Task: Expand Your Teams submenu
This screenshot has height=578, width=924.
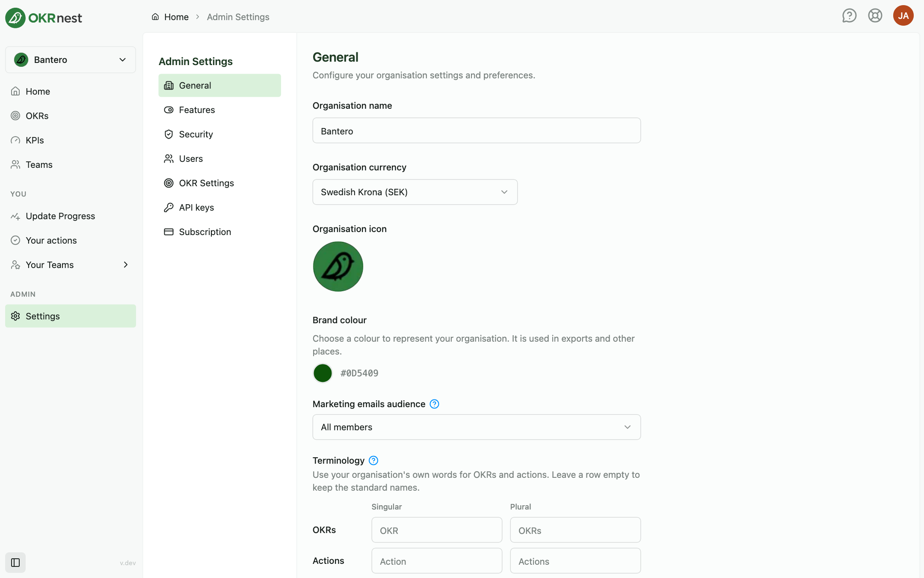Action: tap(125, 265)
